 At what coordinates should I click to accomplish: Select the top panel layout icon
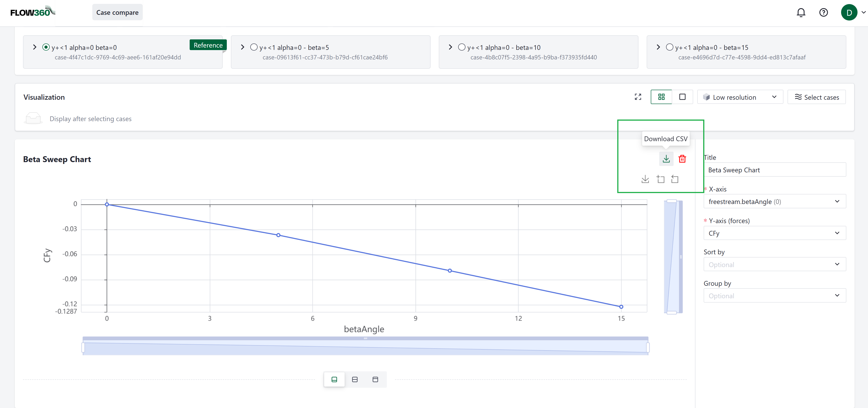pyautogui.click(x=375, y=379)
